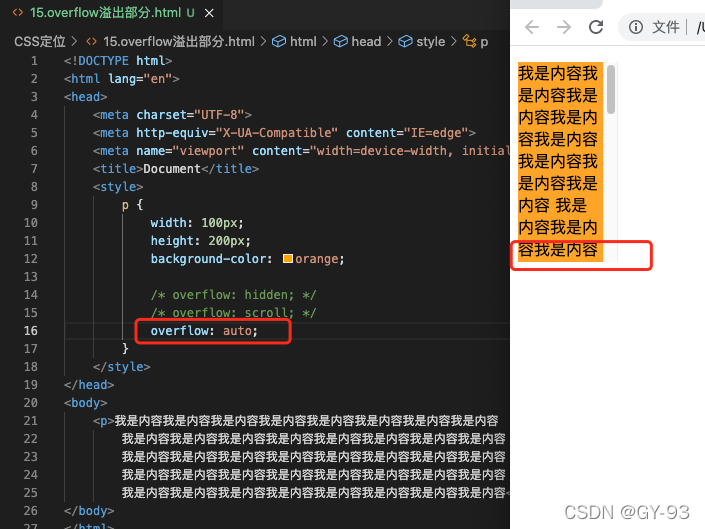Click the style breadcrumb item
This screenshot has height=529, width=705.
[x=430, y=42]
